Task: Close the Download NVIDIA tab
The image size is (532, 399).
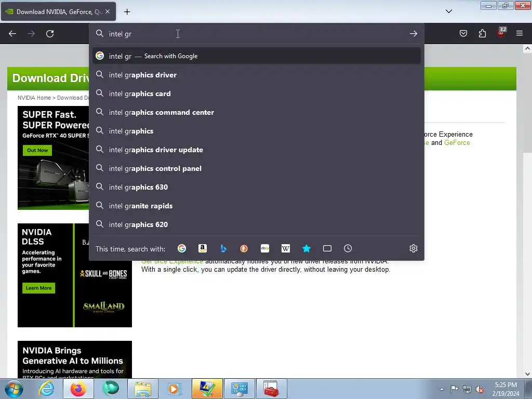Action: (108, 11)
